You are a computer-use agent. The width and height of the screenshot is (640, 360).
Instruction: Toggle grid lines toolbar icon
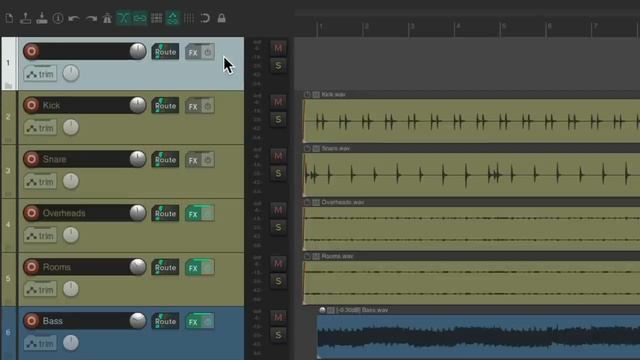pos(189,18)
